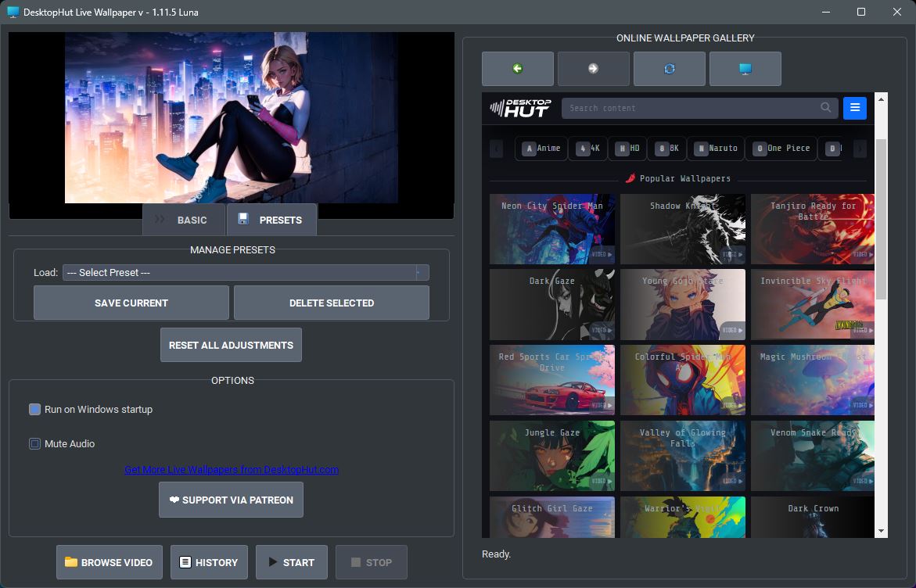Switch to the PRESETS tab
916x588 pixels.
tap(271, 220)
